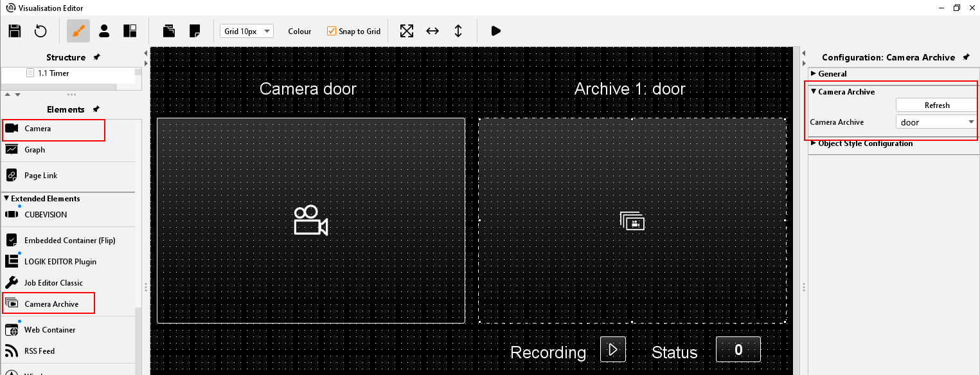Click the Undo/revert arrow icon
The image size is (980, 375).
coord(40,31)
